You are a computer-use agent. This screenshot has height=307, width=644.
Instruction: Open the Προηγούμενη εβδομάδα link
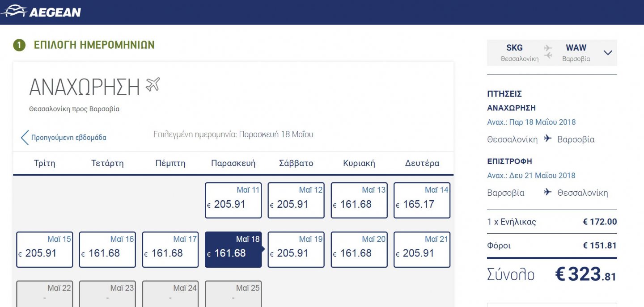coord(68,138)
